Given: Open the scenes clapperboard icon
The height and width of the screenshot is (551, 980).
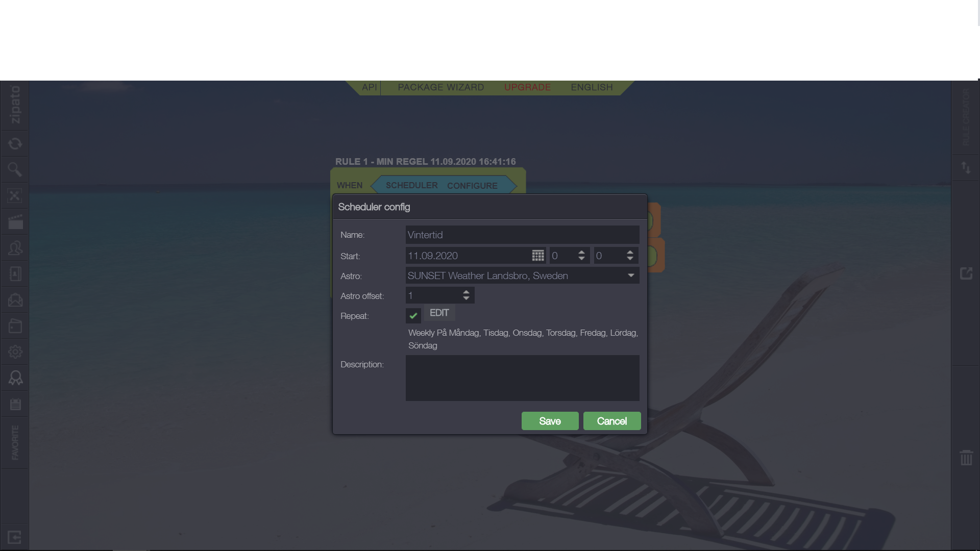Looking at the screenshot, I should pos(15,222).
